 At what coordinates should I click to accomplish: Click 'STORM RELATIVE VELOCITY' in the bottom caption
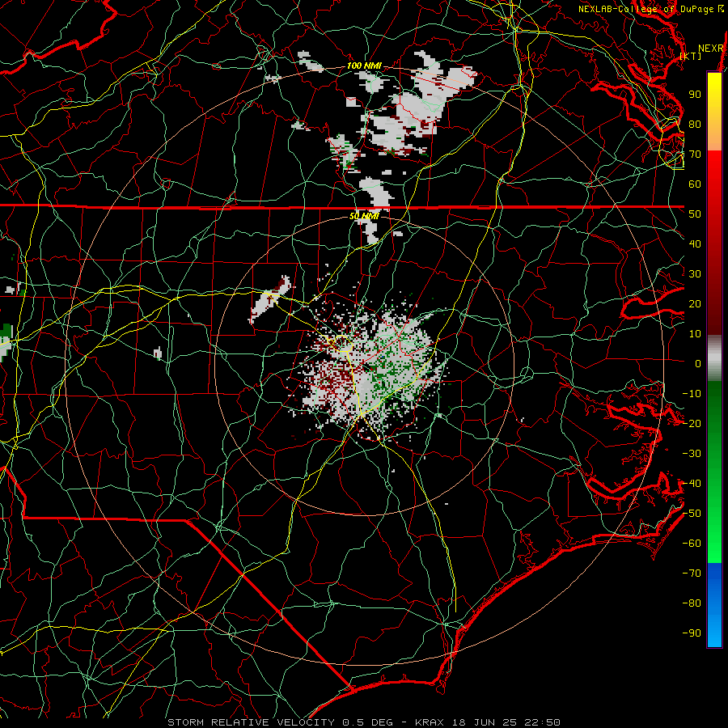click(x=252, y=722)
